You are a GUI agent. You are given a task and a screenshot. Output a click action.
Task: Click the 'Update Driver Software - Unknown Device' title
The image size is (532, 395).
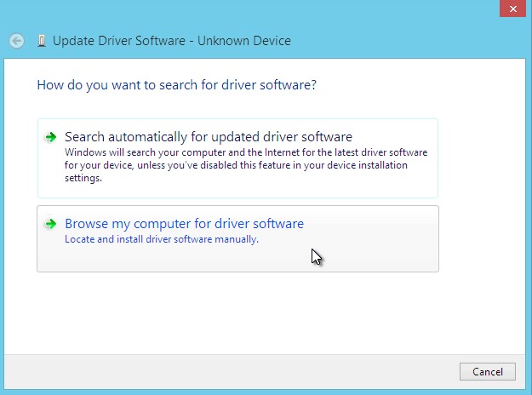click(x=172, y=41)
